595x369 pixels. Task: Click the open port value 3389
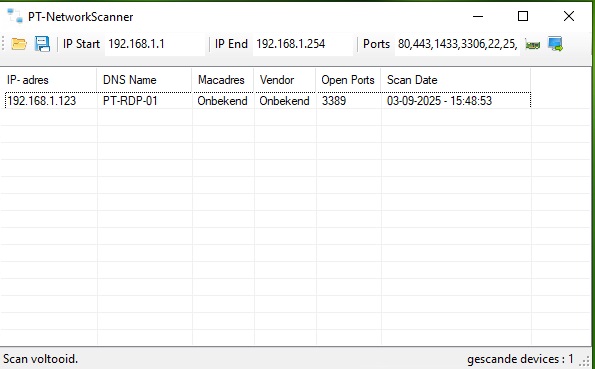point(334,101)
